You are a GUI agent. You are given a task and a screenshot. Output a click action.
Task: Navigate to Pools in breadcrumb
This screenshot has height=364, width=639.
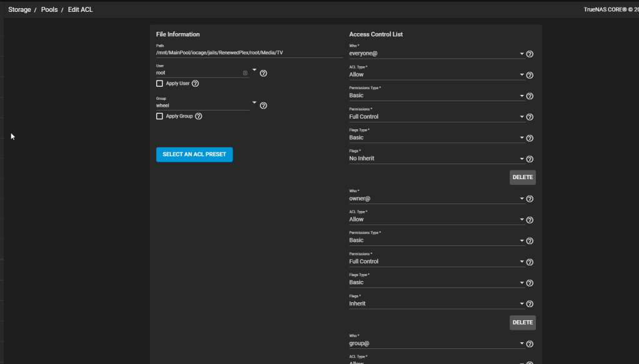(x=49, y=10)
